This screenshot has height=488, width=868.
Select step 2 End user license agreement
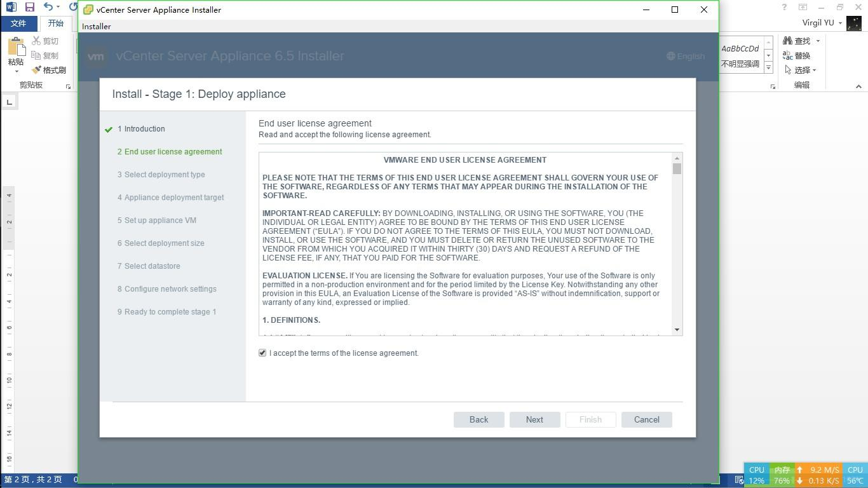[170, 152]
